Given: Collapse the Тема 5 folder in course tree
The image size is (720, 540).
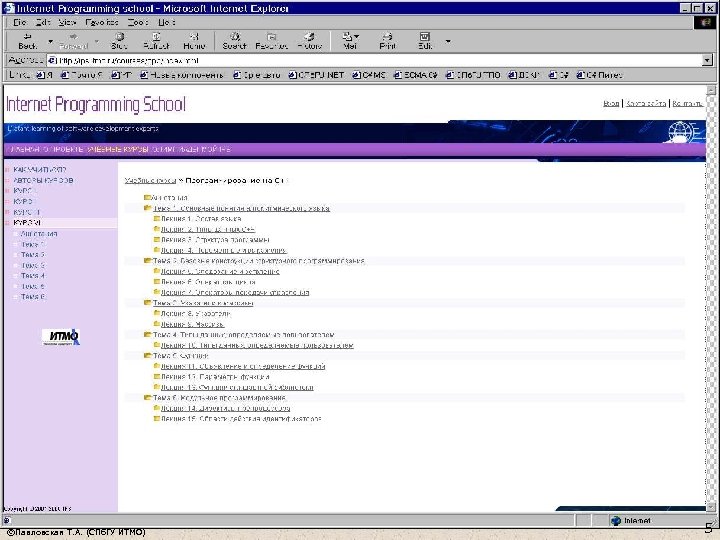Looking at the screenshot, I should point(147,356).
